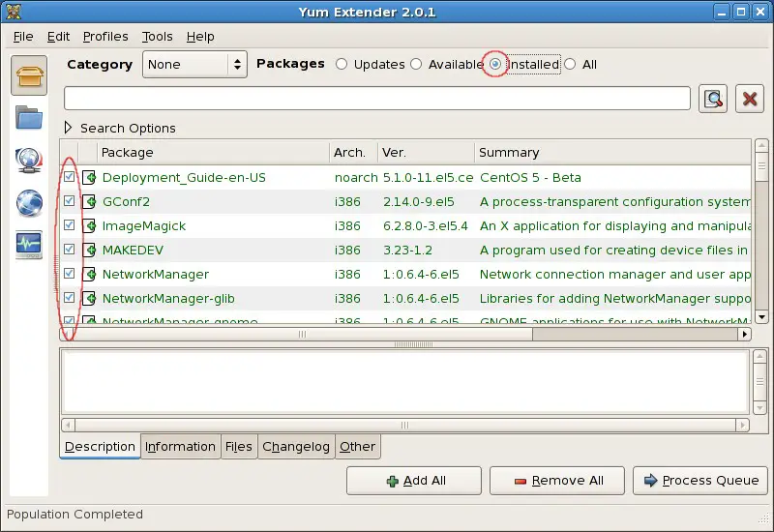
Task: Click package icon next to ImageMagick
Action: point(89,225)
